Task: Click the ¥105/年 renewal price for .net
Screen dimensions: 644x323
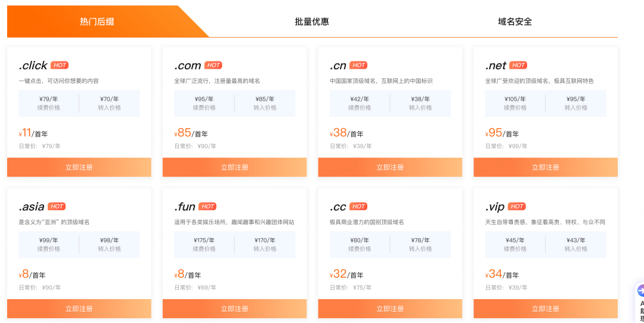Action: click(515, 99)
